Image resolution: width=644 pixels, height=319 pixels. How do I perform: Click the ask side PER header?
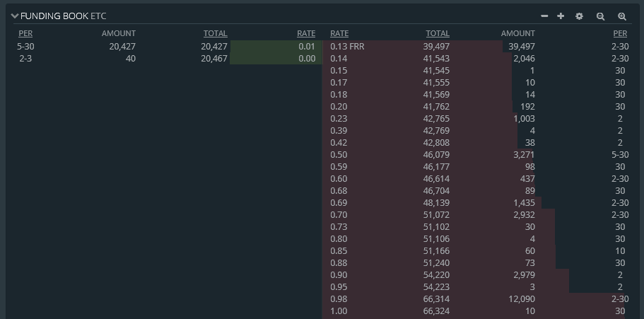pyautogui.click(x=620, y=33)
